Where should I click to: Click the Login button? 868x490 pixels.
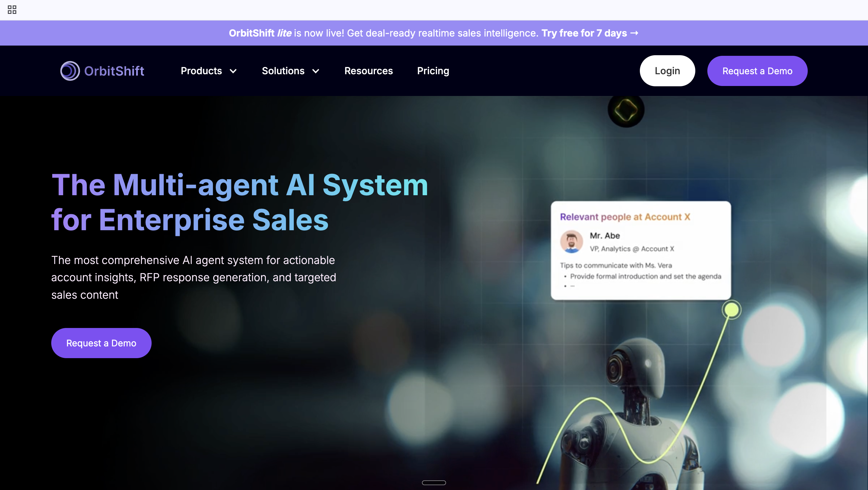point(667,71)
